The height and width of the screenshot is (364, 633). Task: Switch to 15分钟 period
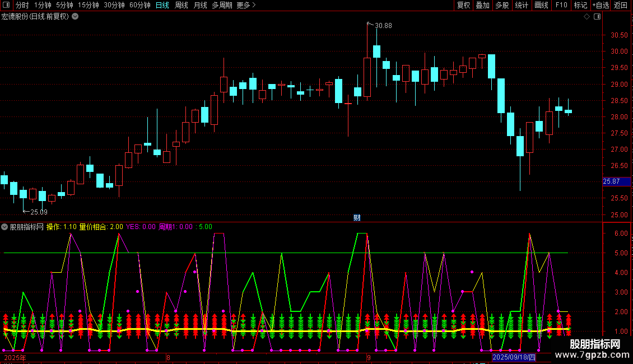(89, 5)
